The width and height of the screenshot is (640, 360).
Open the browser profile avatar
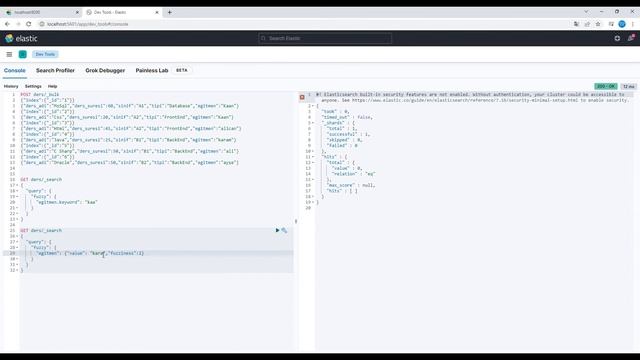622,24
